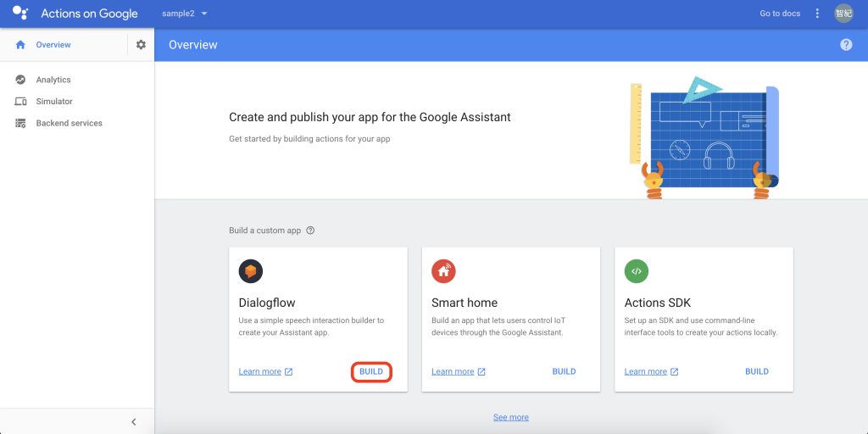This screenshot has height=434, width=868.
Task: Click the See more link
Action: click(x=511, y=417)
